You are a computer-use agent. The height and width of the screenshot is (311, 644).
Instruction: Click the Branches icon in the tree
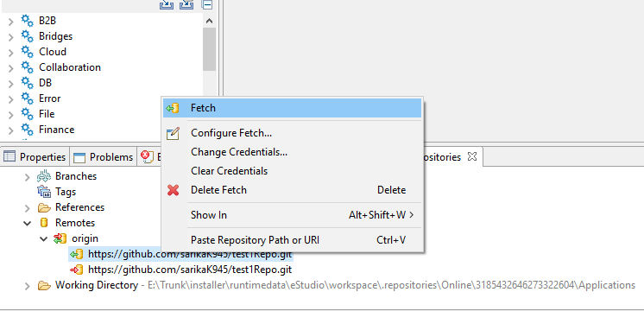tap(44, 176)
